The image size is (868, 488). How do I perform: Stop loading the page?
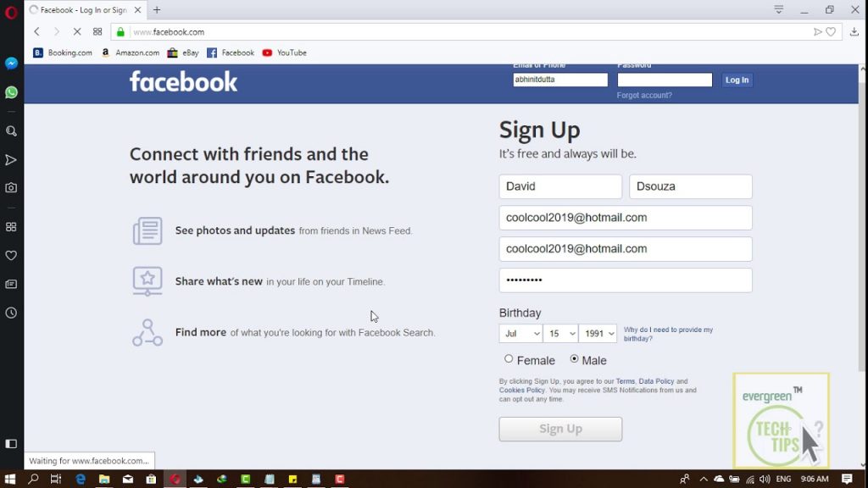tap(77, 32)
